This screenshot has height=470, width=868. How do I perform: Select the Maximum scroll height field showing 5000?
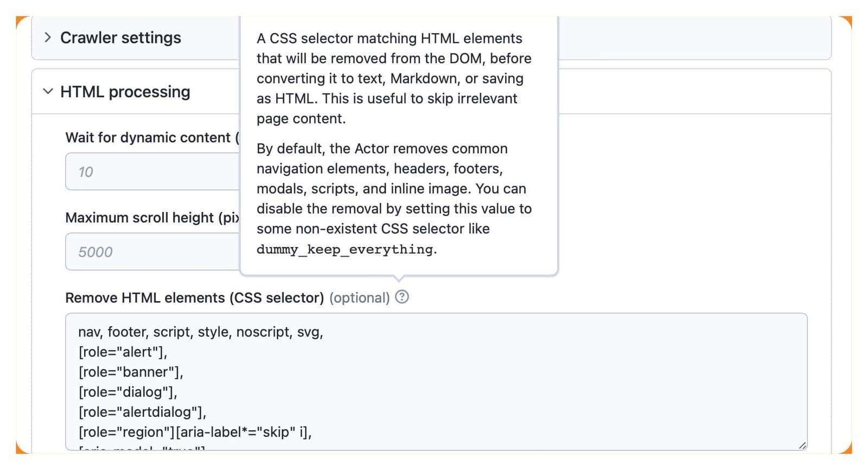click(152, 252)
